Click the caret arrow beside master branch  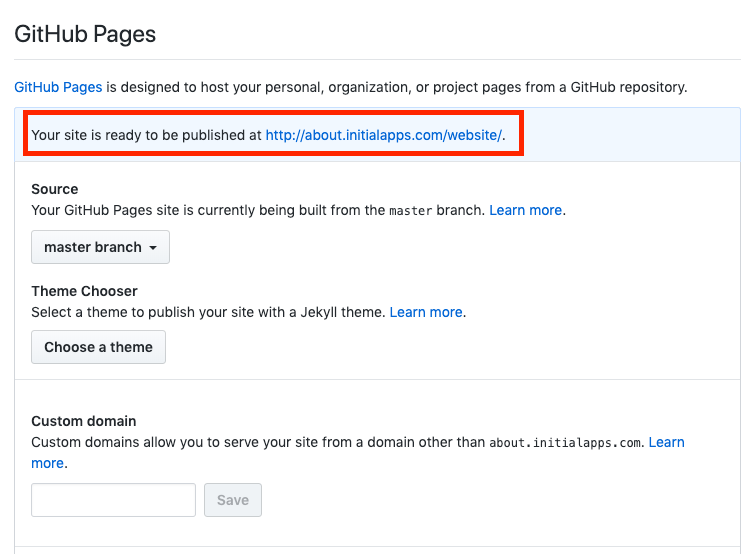[x=153, y=248]
